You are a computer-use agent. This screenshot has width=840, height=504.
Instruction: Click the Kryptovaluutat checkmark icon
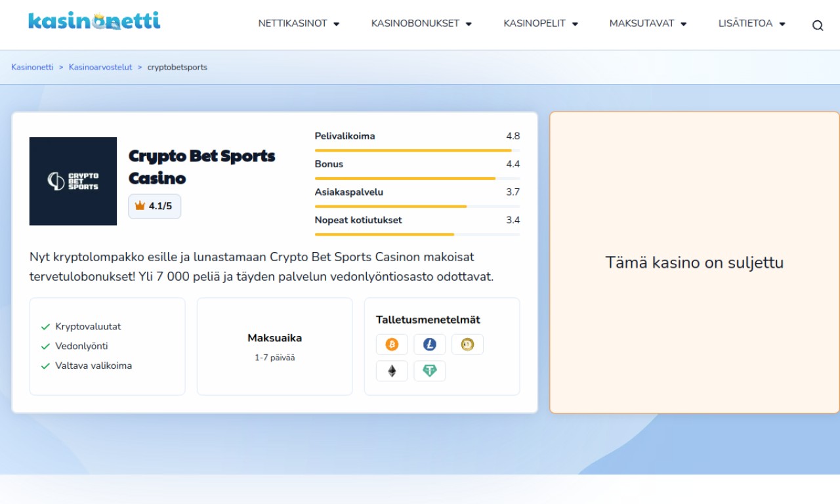pyautogui.click(x=45, y=327)
